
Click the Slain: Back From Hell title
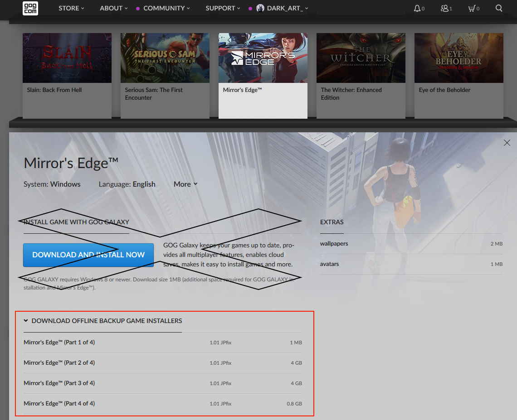pos(54,90)
